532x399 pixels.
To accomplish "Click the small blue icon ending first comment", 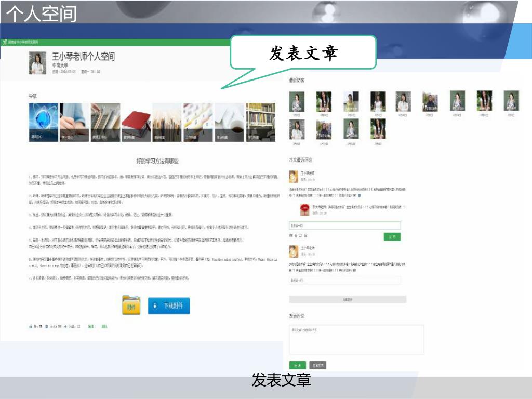I will pyautogui.click(x=360, y=196).
